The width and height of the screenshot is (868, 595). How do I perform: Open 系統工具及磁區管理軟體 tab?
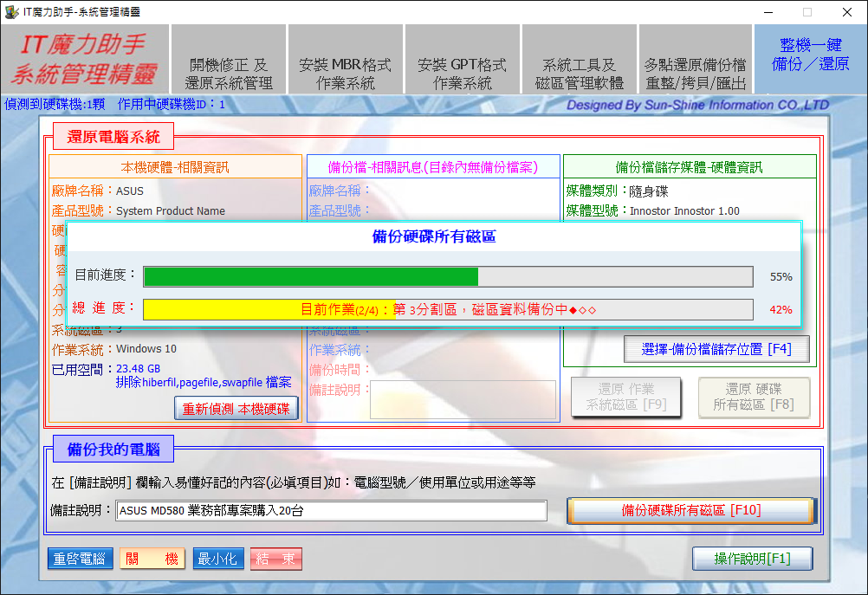tap(579, 74)
